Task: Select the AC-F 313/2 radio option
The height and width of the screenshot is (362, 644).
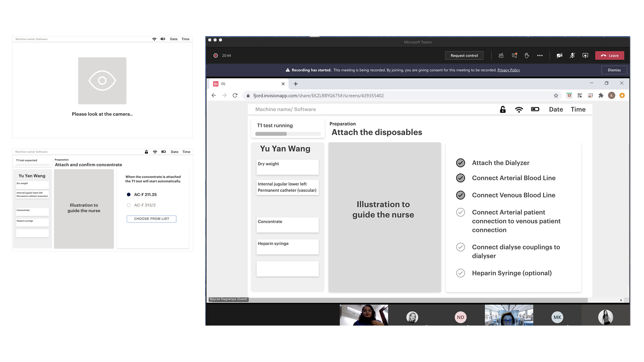Action: (129, 205)
